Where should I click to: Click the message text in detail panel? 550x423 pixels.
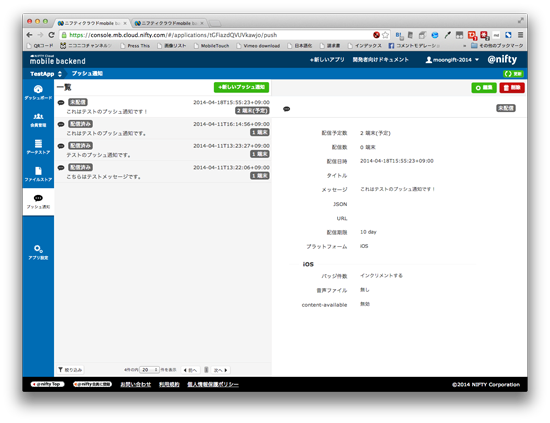pos(397,189)
